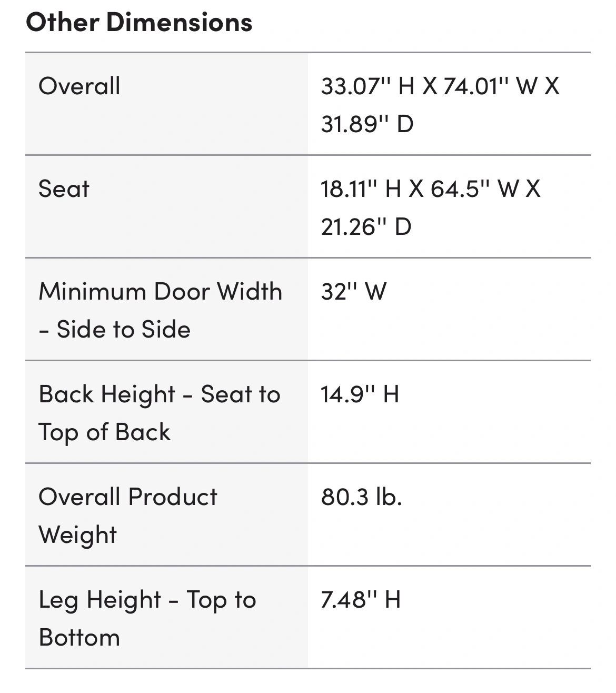
Task: Select the 80.3 lb. weight value
Action: pos(362,497)
